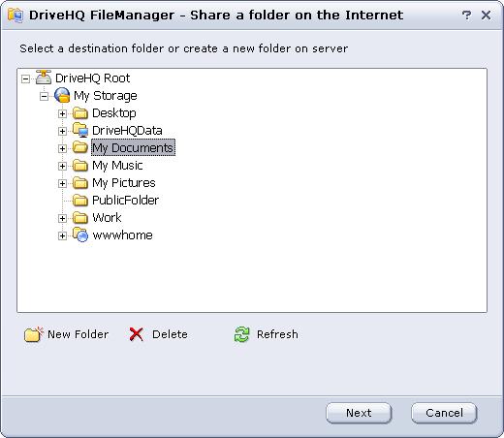504x438 pixels.
Task: Expand the Desktop folder
Action: click(x=62, y=113)
